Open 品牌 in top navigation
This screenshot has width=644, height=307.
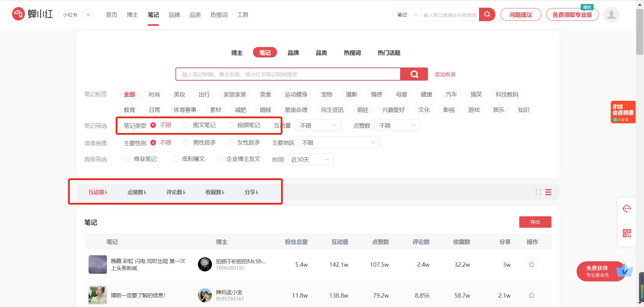[174, 15]
